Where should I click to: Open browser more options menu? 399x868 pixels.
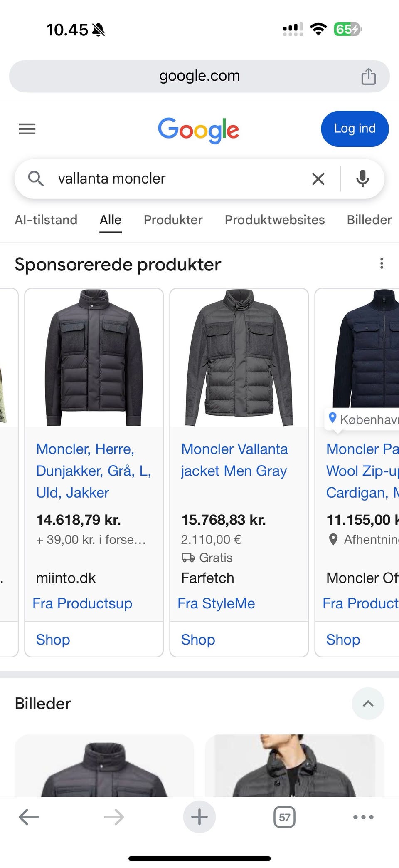click(363, 817)
